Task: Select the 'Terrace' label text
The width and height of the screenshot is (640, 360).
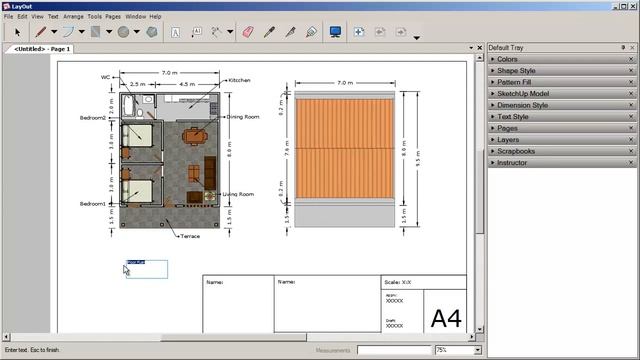Action: coord(190,236)
